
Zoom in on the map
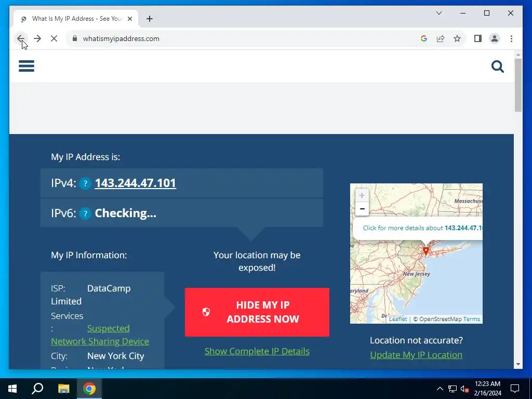362,195
